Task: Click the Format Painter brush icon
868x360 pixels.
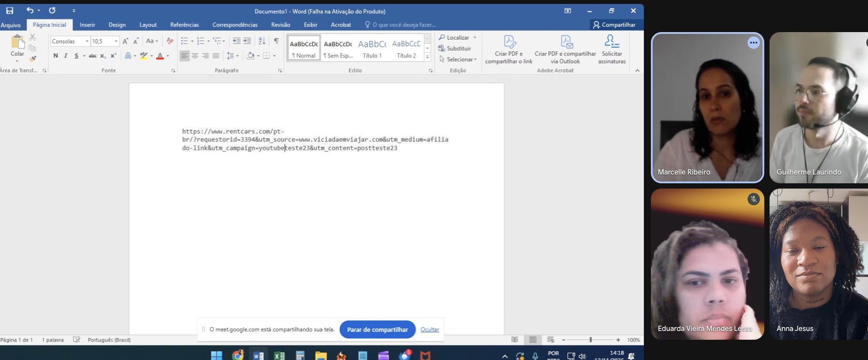Action: 33,59
